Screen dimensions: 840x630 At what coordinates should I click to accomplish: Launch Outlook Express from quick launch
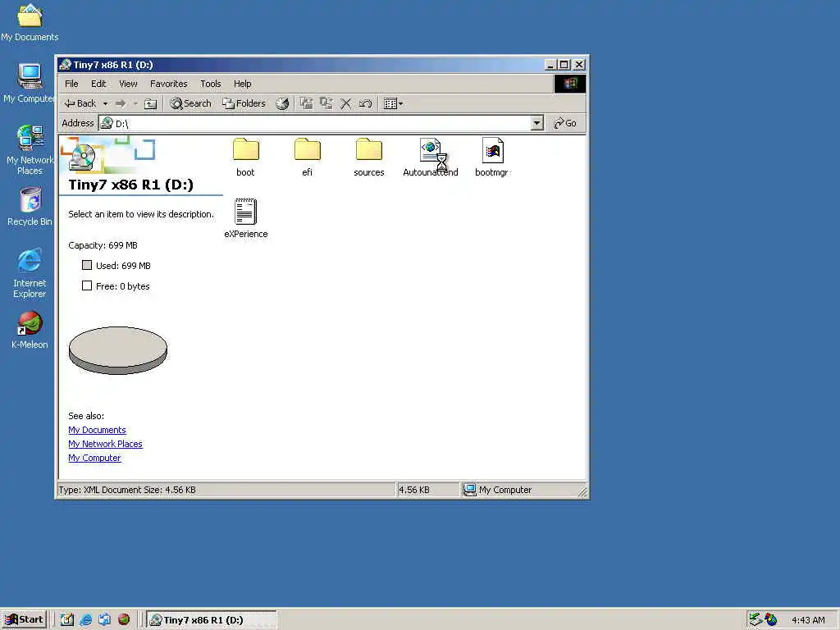pyautogui.click(x=104, y=619)
